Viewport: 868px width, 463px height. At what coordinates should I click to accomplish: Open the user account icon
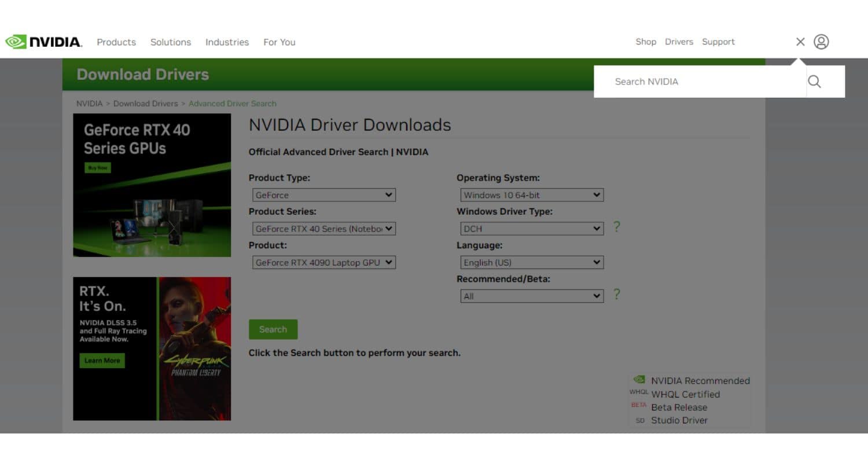pyautogui.click(x=821, y=42)
